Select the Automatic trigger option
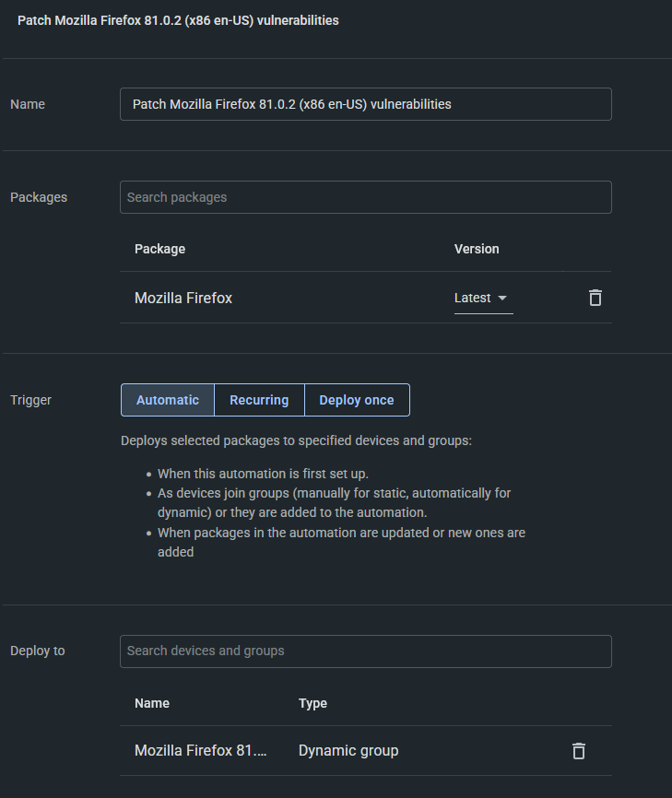 point(168,400)
